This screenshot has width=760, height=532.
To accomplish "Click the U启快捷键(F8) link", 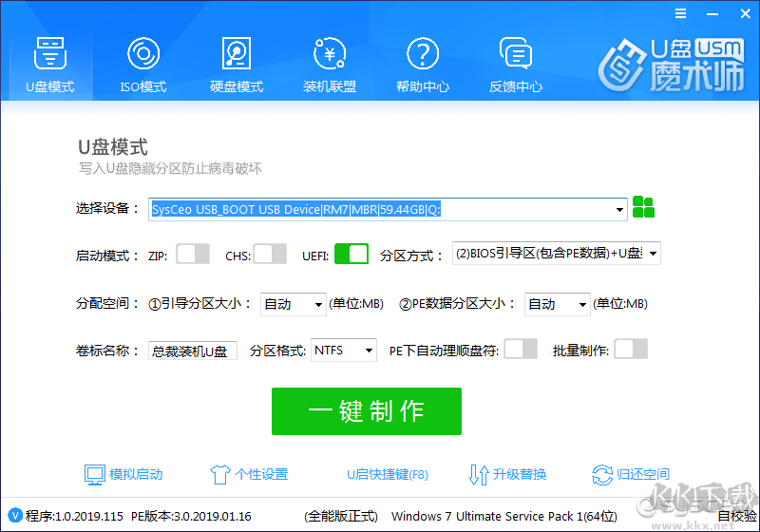I will click(x=387, y=474).
